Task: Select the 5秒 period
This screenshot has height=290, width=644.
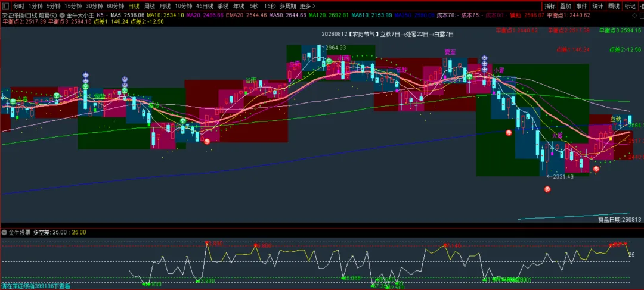Action: [254, 6]
